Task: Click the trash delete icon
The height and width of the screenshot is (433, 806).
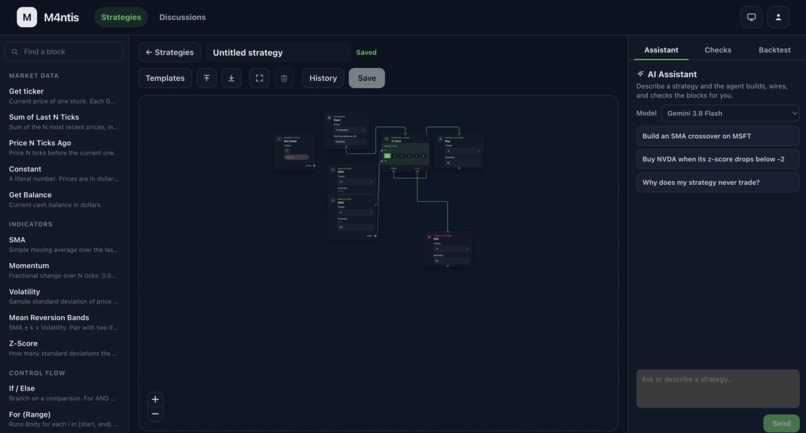Action: (284, 78)
